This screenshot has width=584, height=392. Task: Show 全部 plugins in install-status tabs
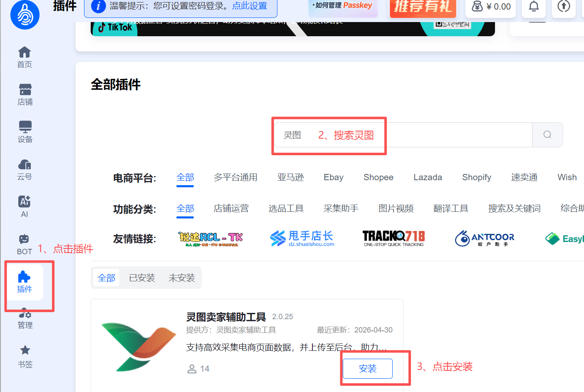click(x=106, y=278)
